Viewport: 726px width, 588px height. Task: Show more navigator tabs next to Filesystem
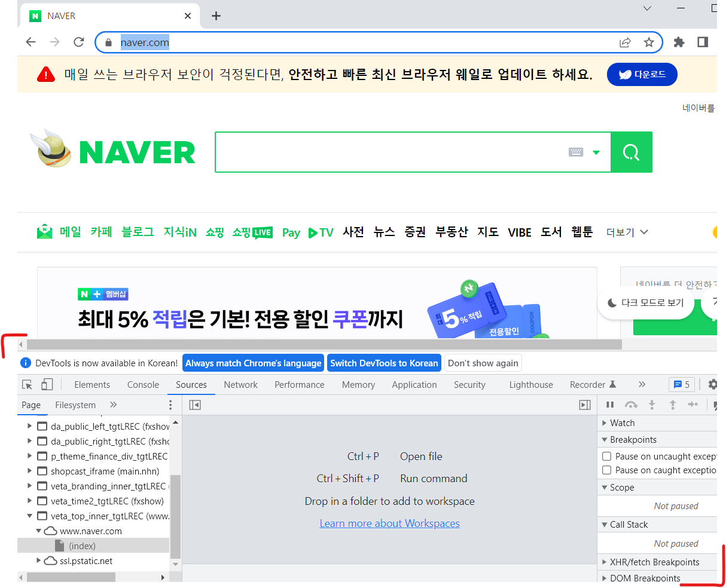pos(114,405)
